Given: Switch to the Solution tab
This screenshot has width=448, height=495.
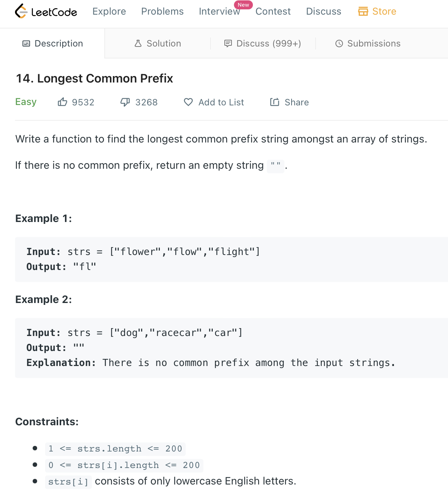Looking at the screenshot, I should [x=164, y=43].
